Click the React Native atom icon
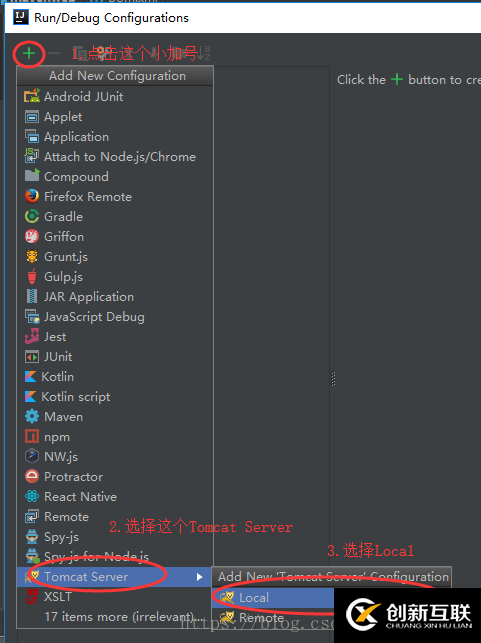This screenshot has width=481, height=643. 32,496
